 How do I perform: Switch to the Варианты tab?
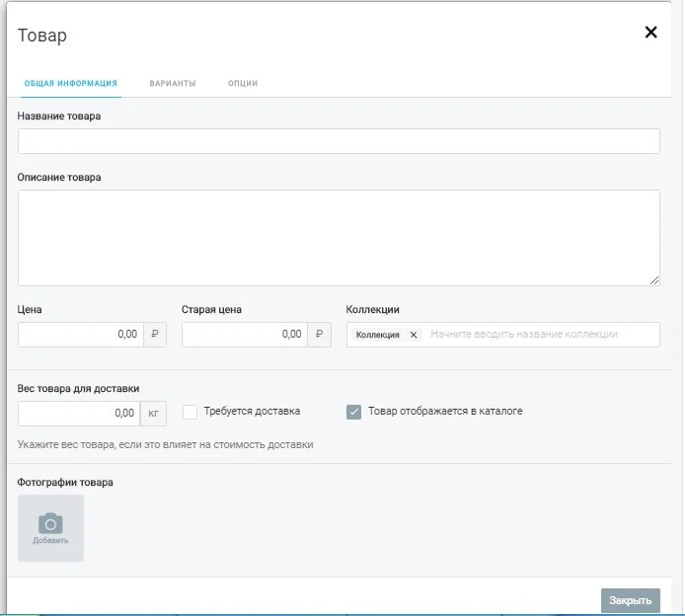[173, 83]
